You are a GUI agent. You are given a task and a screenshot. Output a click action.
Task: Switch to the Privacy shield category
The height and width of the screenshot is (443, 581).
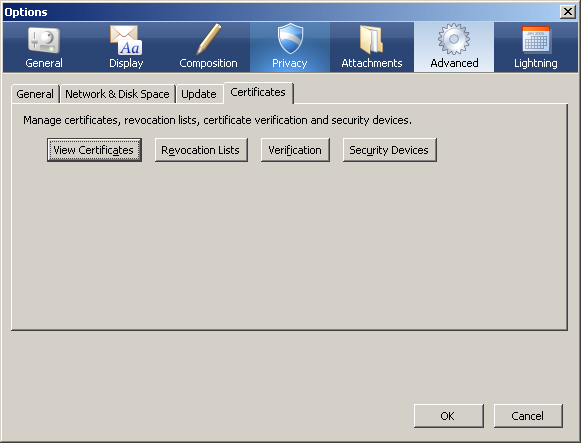click(x=290, y=47)
